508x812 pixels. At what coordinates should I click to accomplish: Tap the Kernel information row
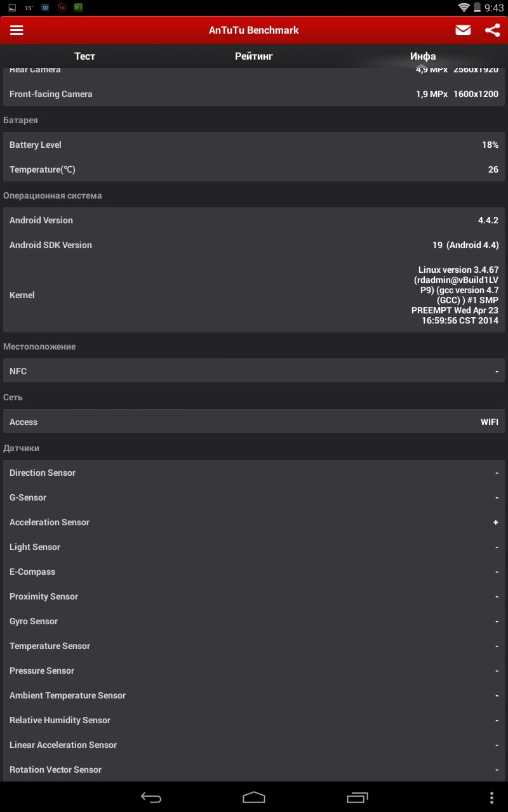254,295
